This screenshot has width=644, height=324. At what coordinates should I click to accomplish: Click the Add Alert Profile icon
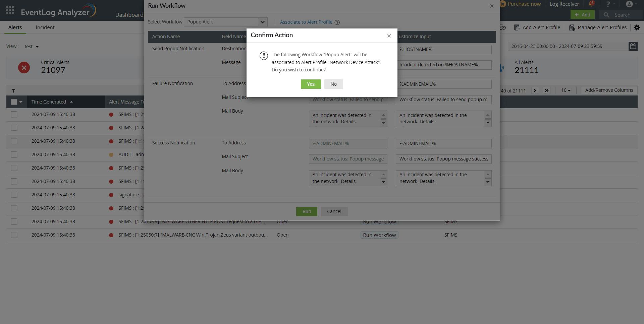[x=517, y=27]
